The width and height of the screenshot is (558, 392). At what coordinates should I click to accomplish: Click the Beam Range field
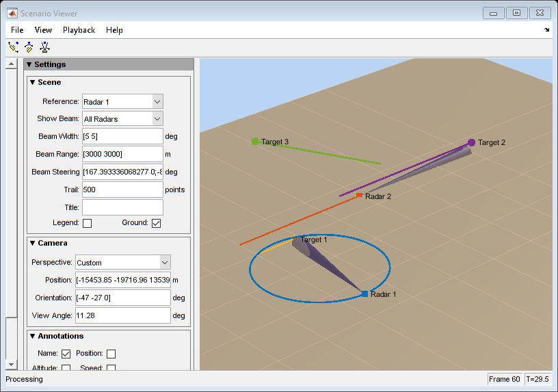122,154
